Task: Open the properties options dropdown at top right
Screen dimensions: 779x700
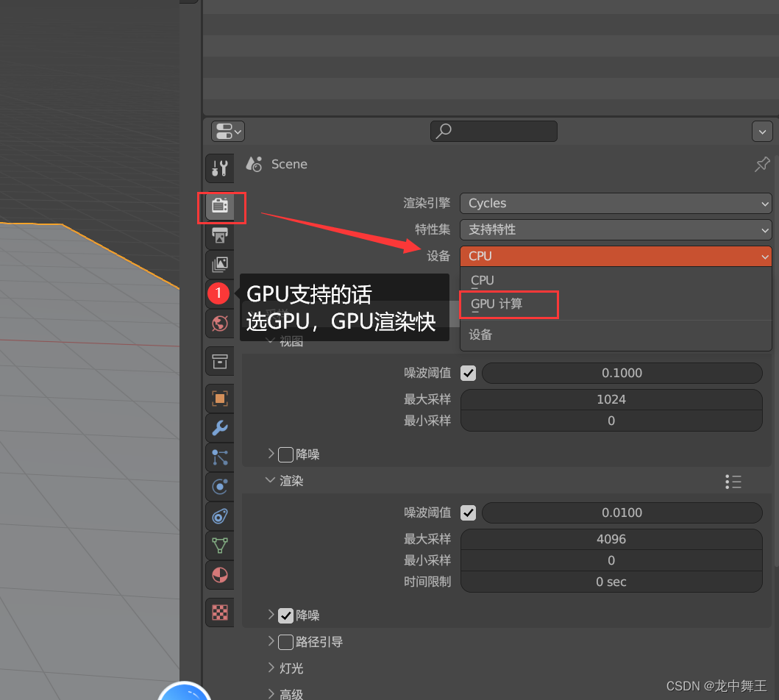Action: click(762, 132)
